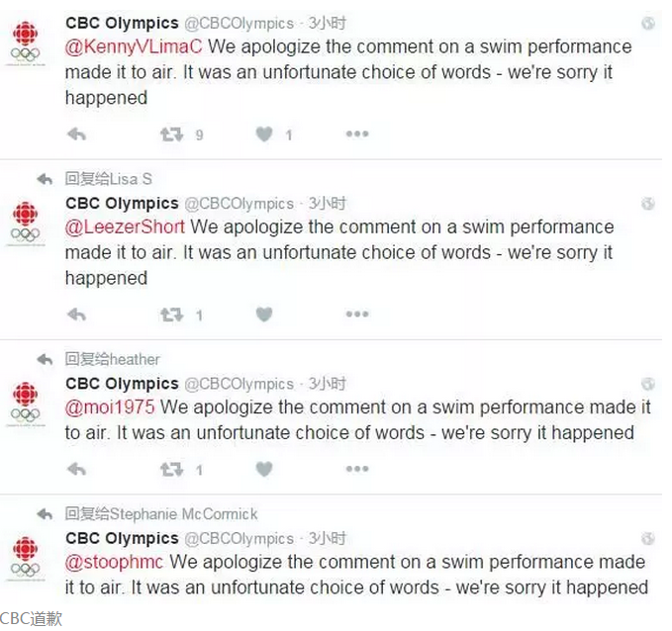Open more options on @moi1975 tweet
This screenshot has height=631, width=672.
357,469
